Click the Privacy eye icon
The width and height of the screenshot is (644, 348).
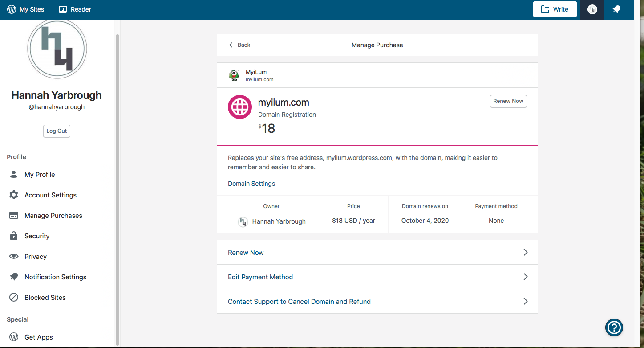[x=14, y=256]
